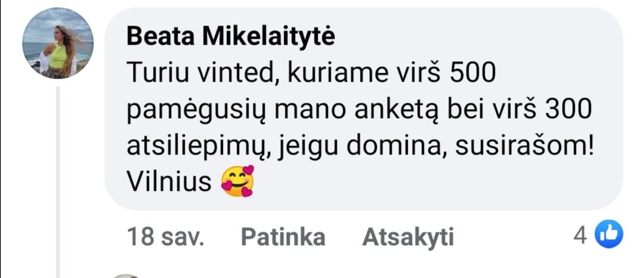Like the comment with Patinka

point(283,237)
